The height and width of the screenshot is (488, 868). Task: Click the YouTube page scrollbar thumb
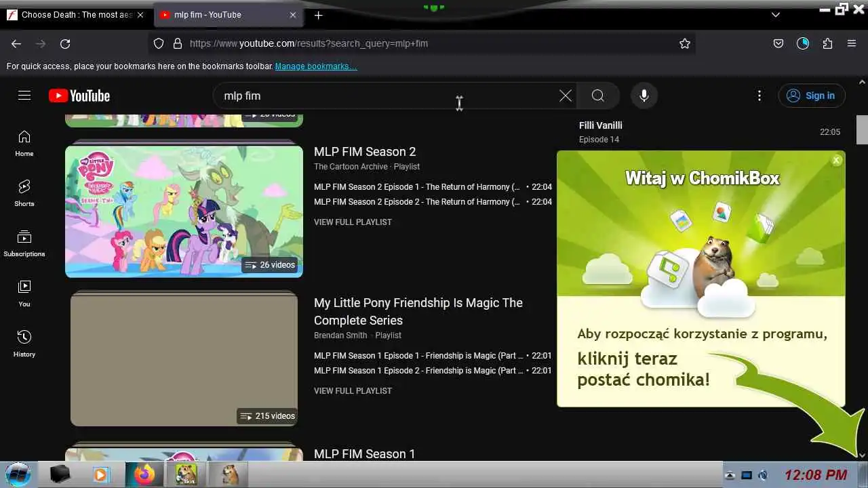[x=862, y=129]
